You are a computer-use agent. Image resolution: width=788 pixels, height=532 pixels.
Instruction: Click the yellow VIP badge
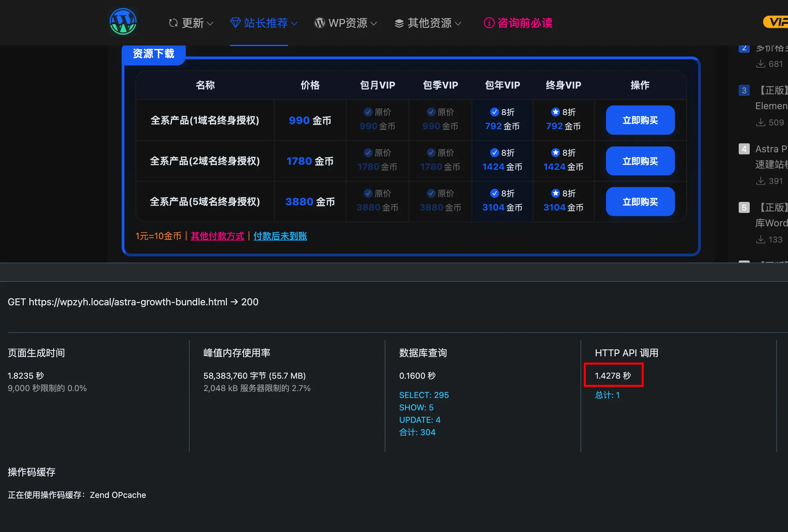click(776, 22)
